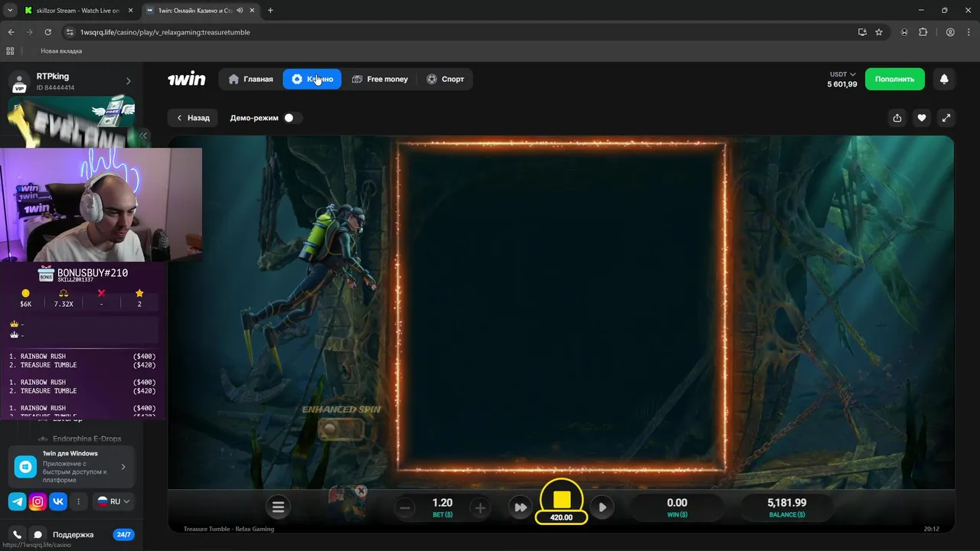Click the 1win logo

[187, 79]
